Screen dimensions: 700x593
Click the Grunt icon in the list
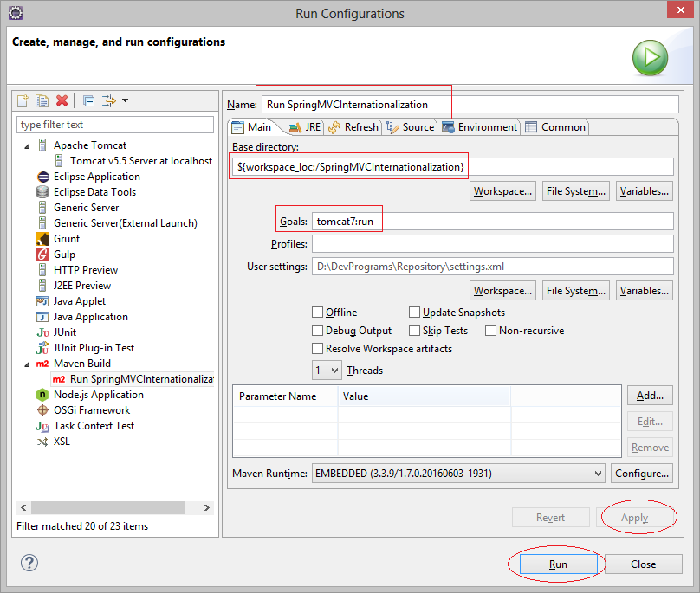click(42, 239)
